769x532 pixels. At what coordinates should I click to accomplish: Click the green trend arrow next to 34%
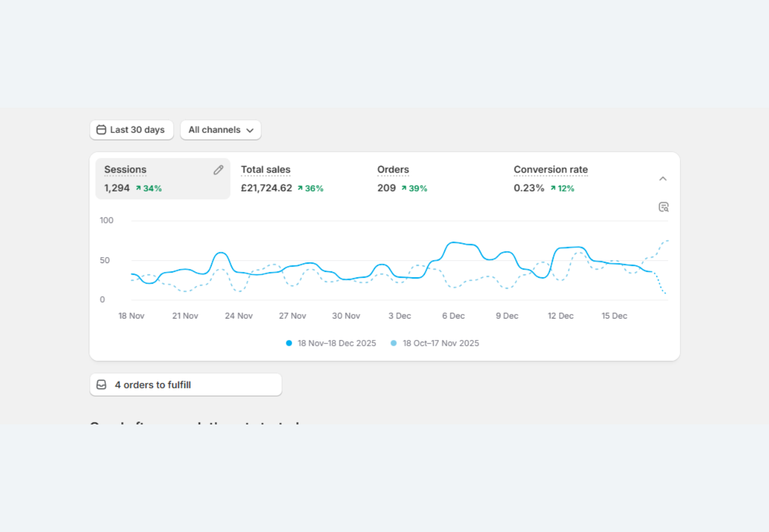pyautogui.click(x=138, y=189)
